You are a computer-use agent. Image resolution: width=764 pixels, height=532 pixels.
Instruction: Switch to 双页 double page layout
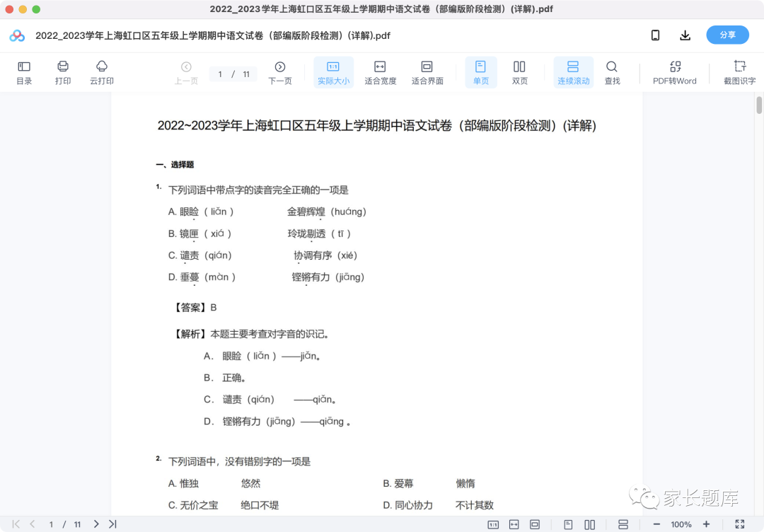click(x=519, y=73)
